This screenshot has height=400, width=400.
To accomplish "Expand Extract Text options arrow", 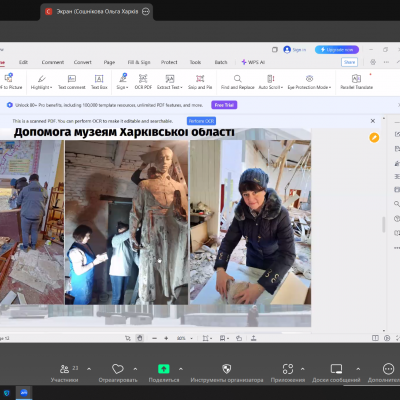I will 181,87.
